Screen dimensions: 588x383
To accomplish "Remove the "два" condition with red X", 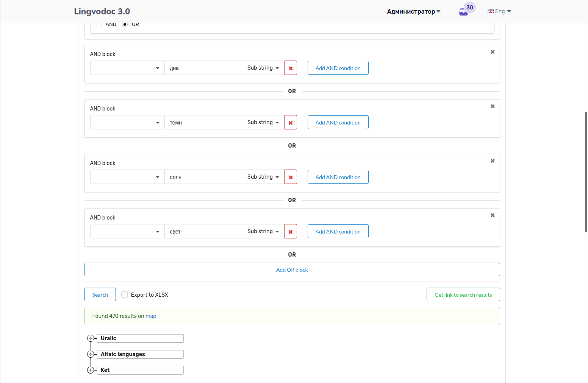I will click(x=291, y=68).
